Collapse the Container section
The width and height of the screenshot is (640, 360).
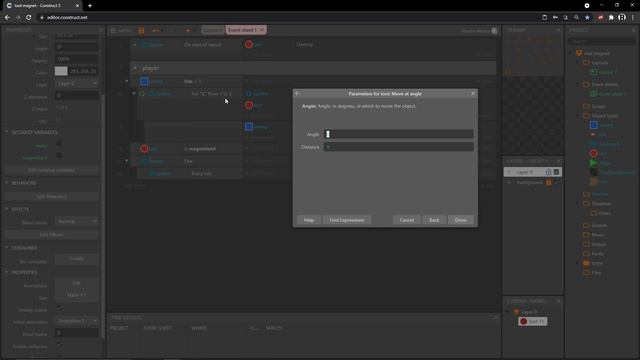(x=7, y=247)
